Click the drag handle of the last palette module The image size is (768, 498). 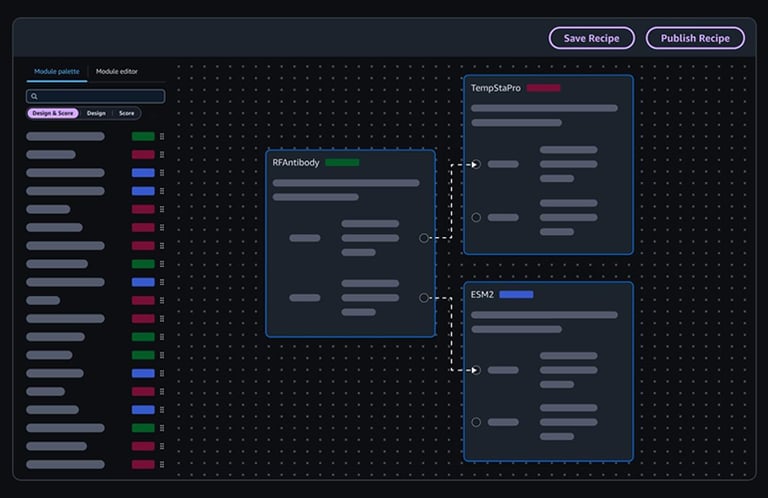[162, 464]
